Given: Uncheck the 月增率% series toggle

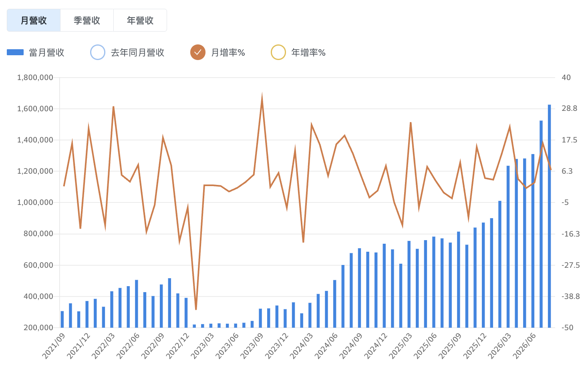Looking at the screenshot, I should click(x=198, y=52).
